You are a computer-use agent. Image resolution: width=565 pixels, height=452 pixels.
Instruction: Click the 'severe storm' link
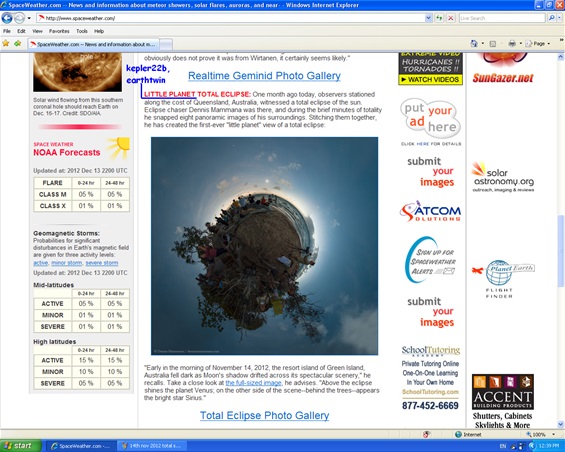point(102,263)
